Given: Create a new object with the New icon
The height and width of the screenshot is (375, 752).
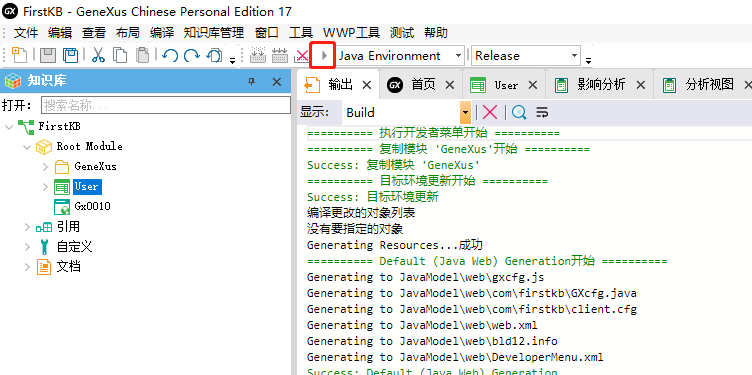Looking at the screenshot, I should click(20, 56).
